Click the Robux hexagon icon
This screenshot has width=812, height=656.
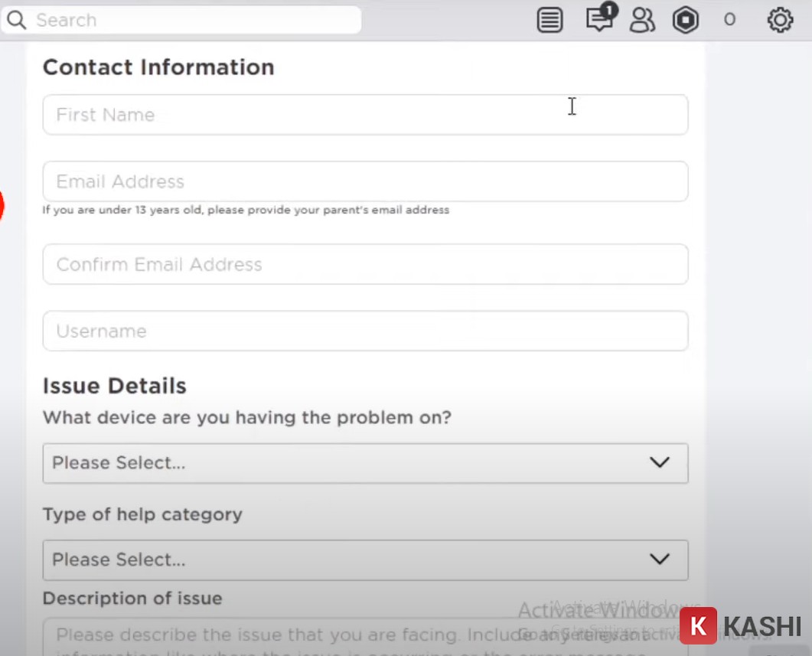[x=686, y=20]
